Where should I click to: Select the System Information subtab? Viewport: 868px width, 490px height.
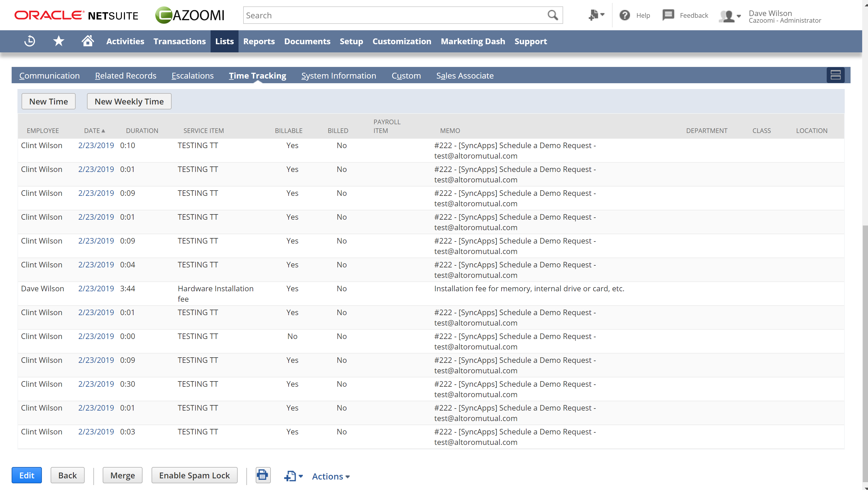pos(338,75)
